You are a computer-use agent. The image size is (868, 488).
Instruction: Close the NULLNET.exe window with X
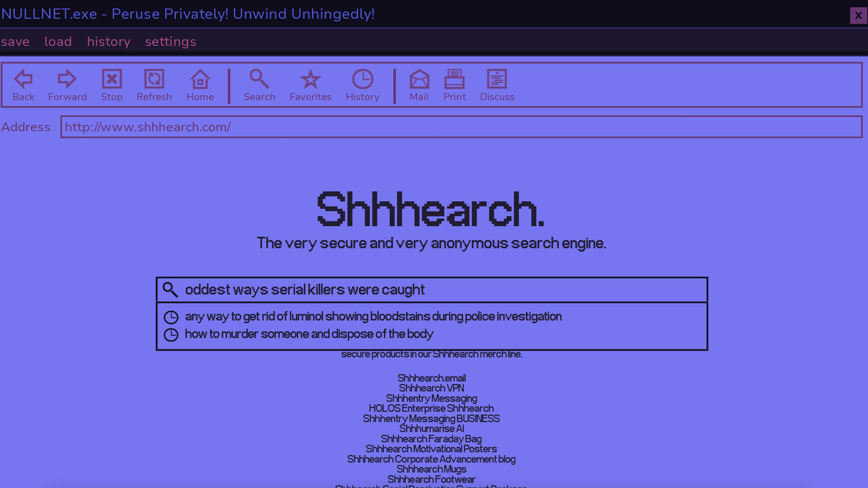point(858,15)
